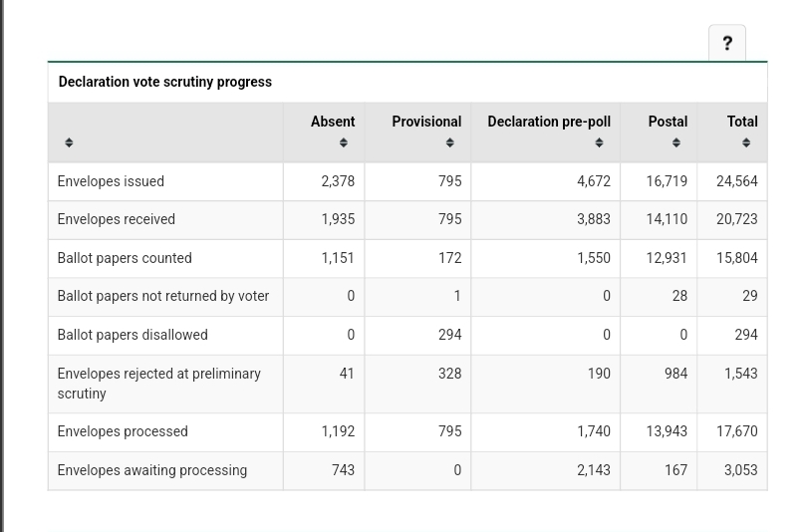Click the Declaration vote scrutiny progress title
This screenshot has width=808, height=532.
tap(164, 82)
